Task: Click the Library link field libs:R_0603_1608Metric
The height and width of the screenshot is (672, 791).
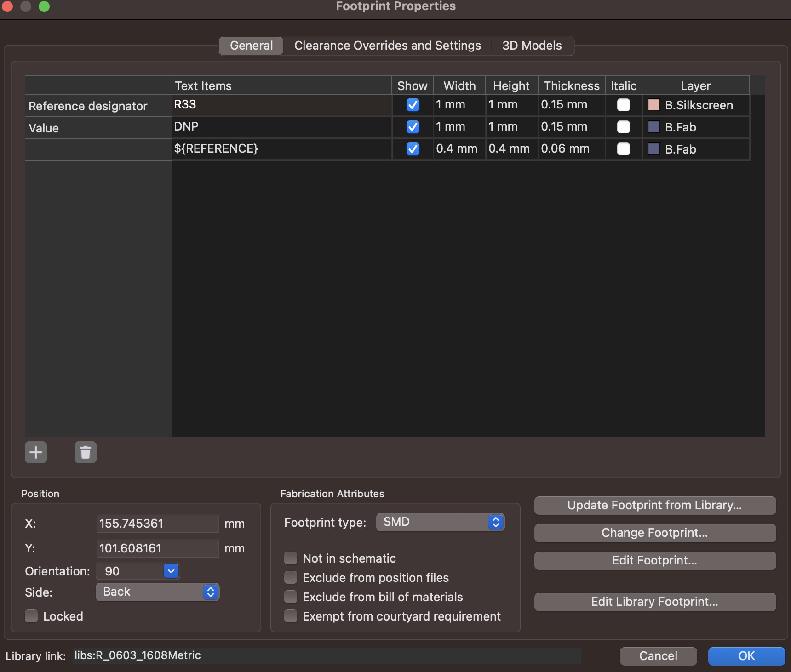Action: 327,655
